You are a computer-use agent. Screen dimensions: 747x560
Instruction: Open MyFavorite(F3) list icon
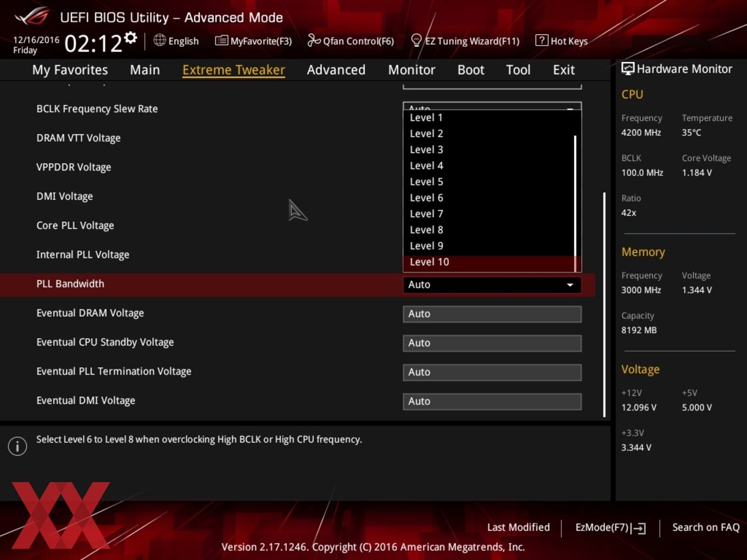click(x=221, y=41)
